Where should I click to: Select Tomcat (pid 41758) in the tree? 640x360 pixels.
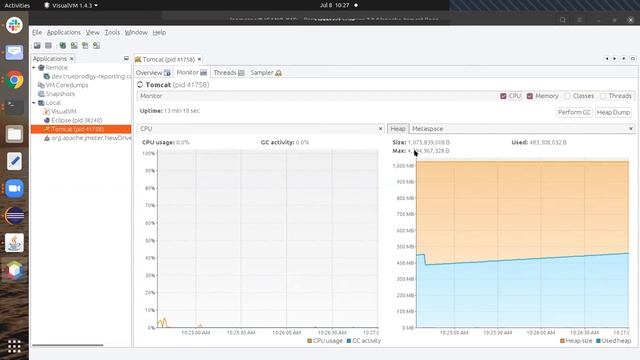click(81, 129)
